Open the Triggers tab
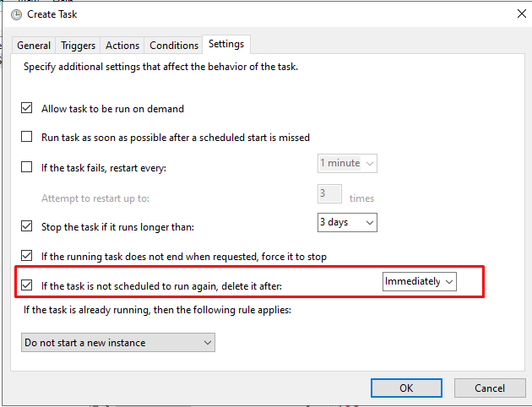Screen dimensions: 532x407 tap(78, 46)
